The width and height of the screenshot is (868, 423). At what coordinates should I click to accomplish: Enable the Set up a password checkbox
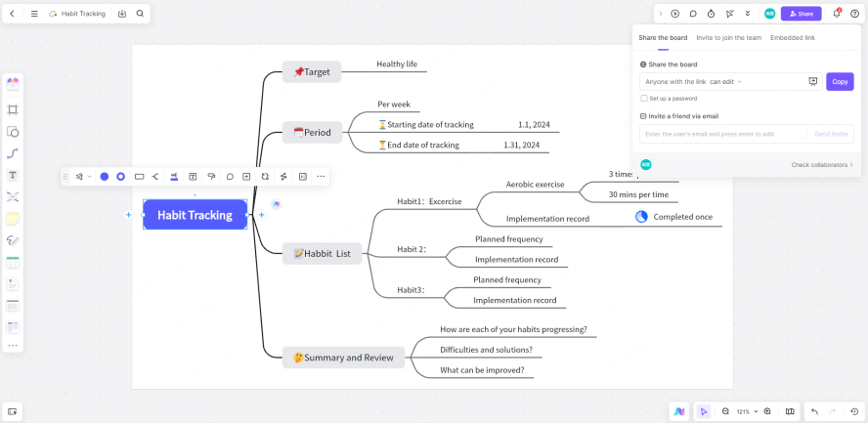[643, 98]
